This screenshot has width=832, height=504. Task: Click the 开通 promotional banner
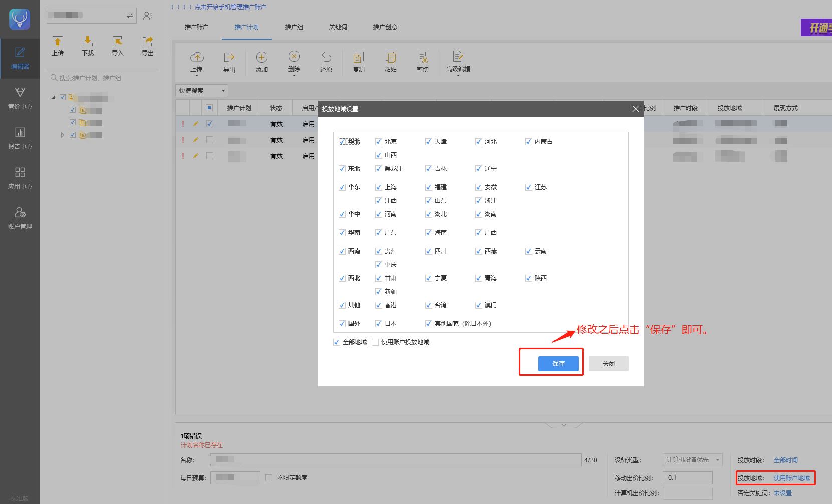816,28
